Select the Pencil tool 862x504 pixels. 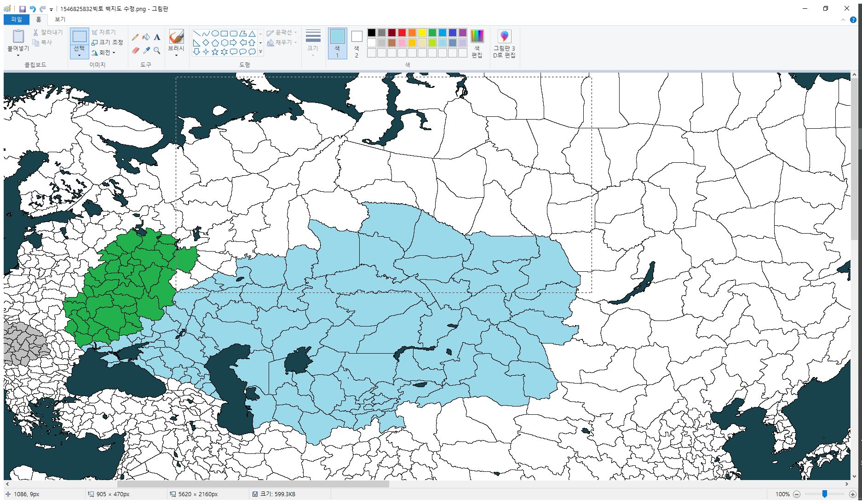135,37
